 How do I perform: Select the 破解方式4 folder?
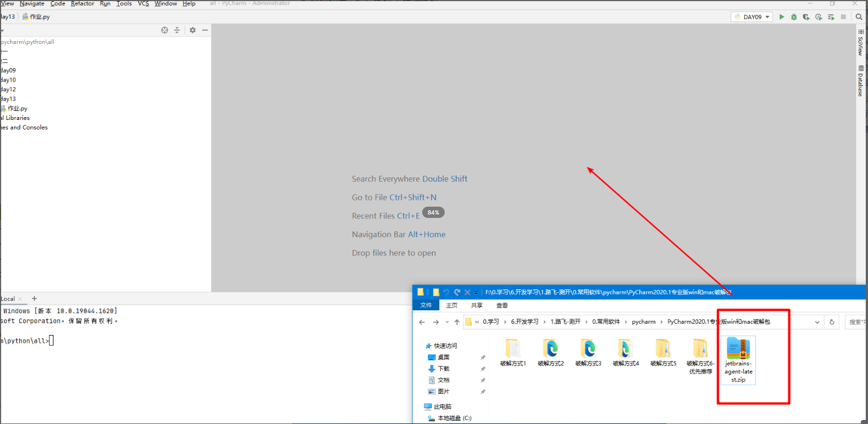click(x=626, y=353)
